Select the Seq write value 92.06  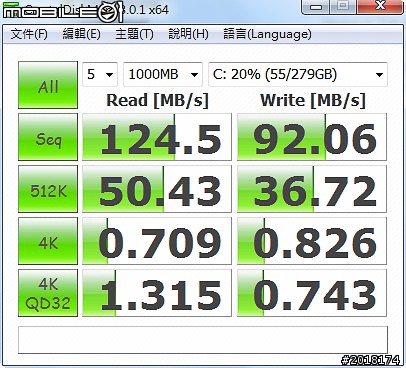pos(312,137)
